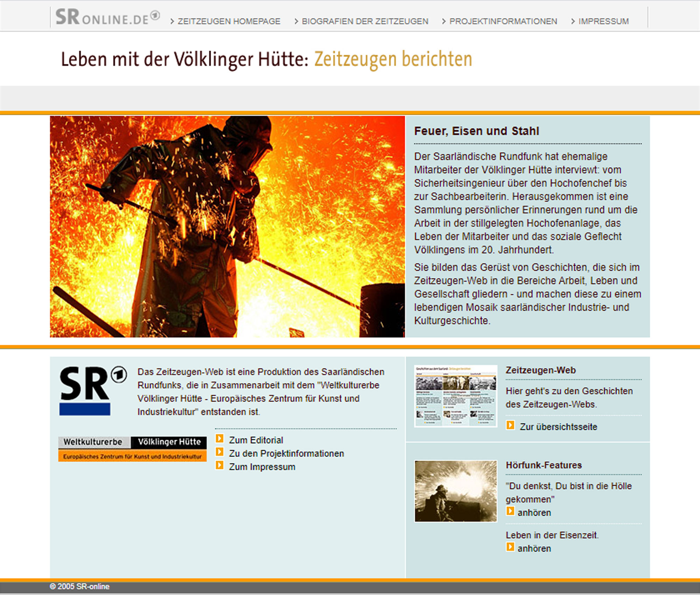Click the SR Online.de logo in header

tap(107, 17)
